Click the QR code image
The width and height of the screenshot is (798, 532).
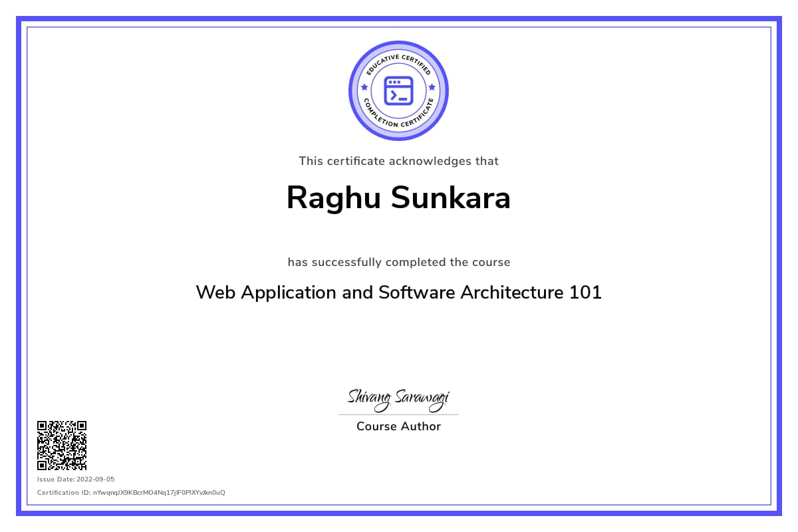point(62,446)
